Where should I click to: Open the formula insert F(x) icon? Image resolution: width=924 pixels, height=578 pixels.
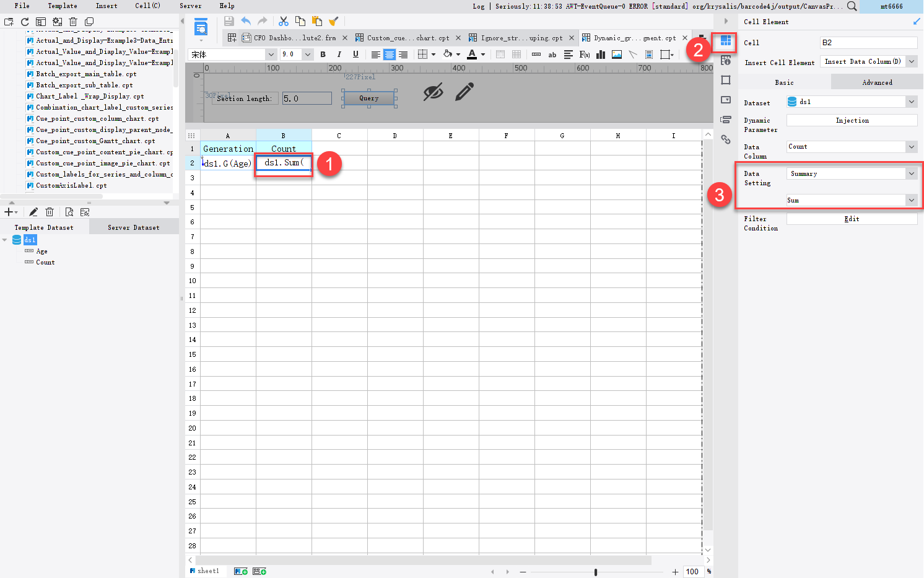pyautogui.click(x=585, y=55)
